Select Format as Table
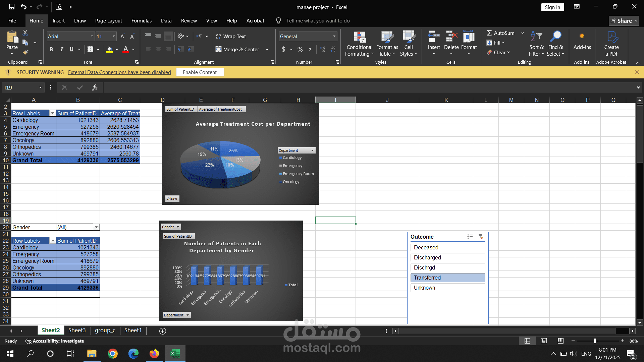 386,44
